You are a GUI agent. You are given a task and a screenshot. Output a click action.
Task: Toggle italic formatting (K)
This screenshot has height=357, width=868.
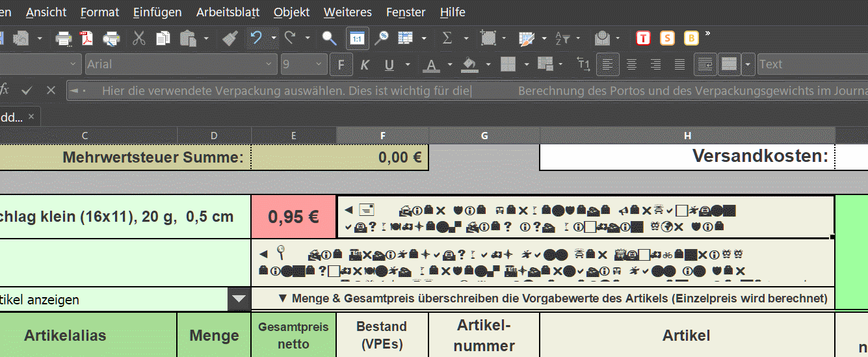point(365,64)
